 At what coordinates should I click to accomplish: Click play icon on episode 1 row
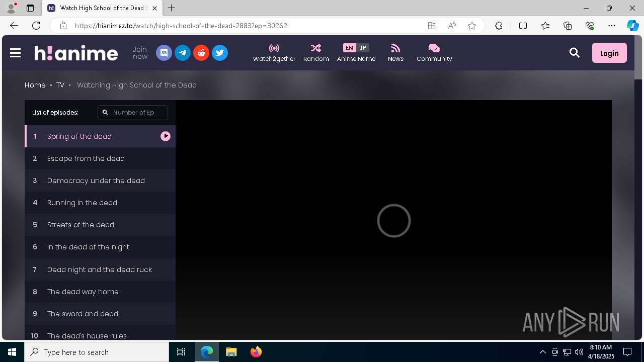[x=166, y=136]
